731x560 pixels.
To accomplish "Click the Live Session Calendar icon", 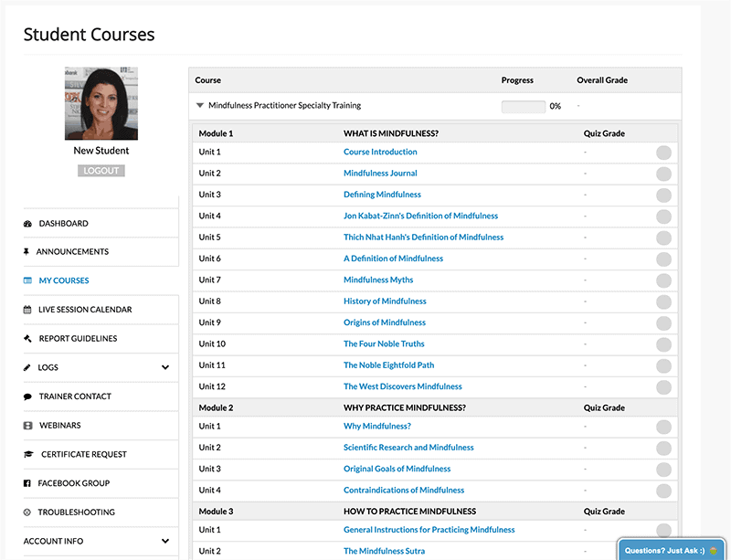I will pyautogui.click(x=27, y=310).
